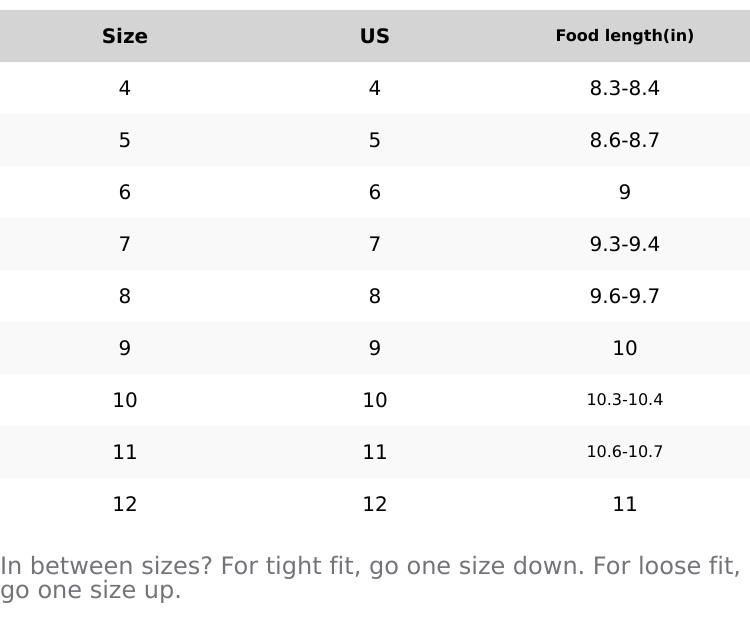Select the 10.6-10.7 length cell
The image size is (750, 626).
coord(624,452)
